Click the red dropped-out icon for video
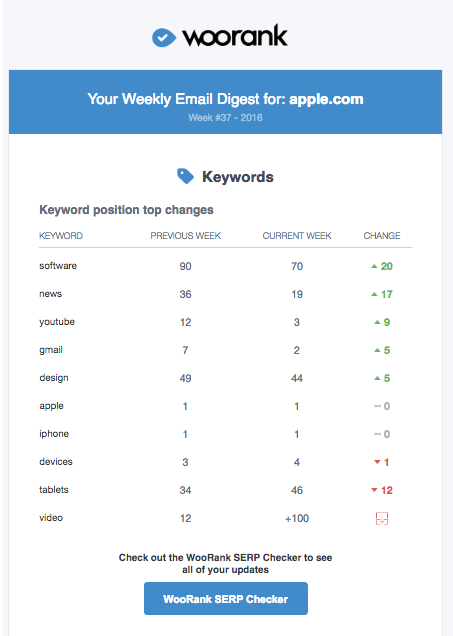 382,518
